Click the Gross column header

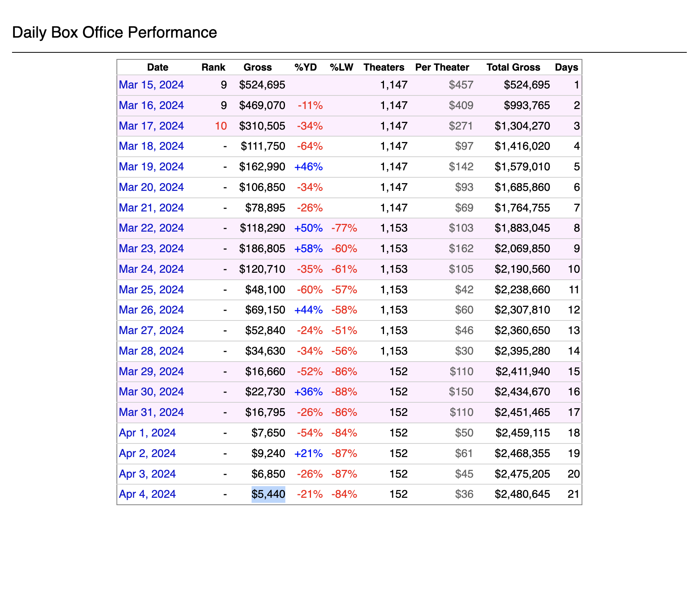point(257,68)
